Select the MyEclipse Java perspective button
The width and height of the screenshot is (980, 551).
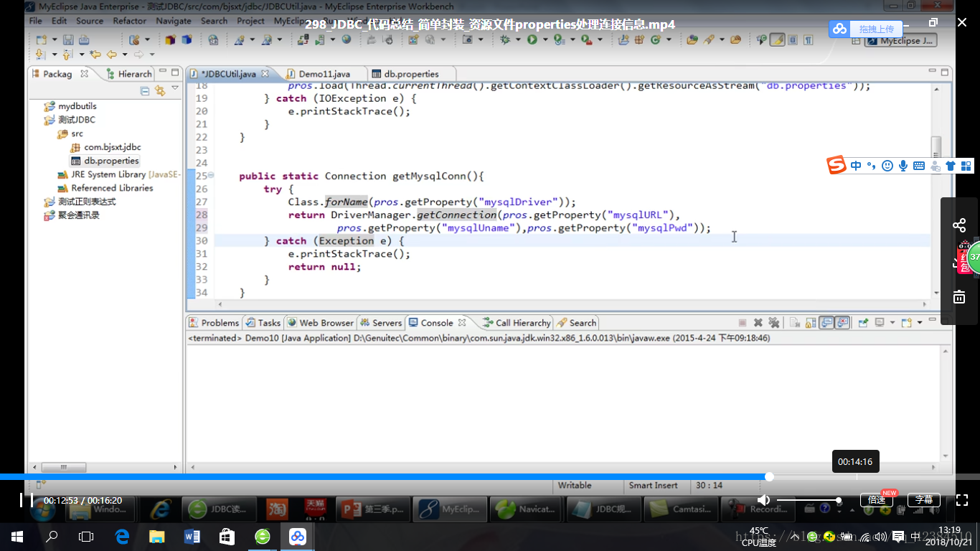pos(900,41)
